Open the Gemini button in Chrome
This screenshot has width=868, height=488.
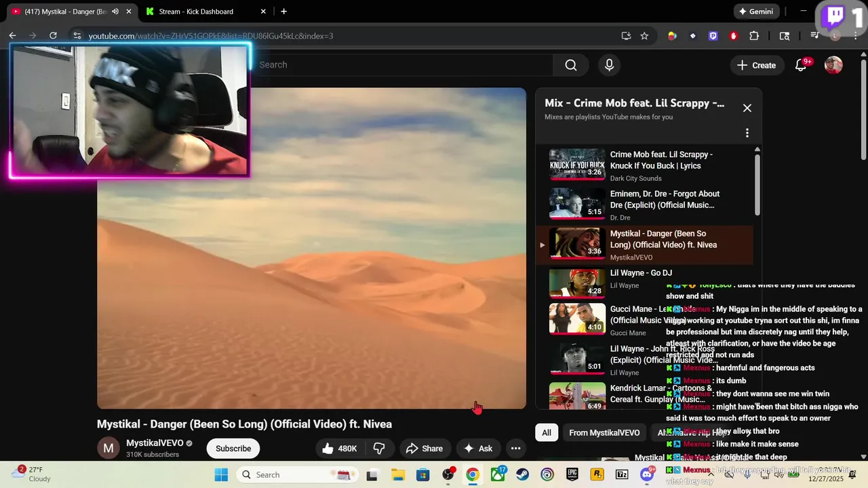[x=756, y=12]
